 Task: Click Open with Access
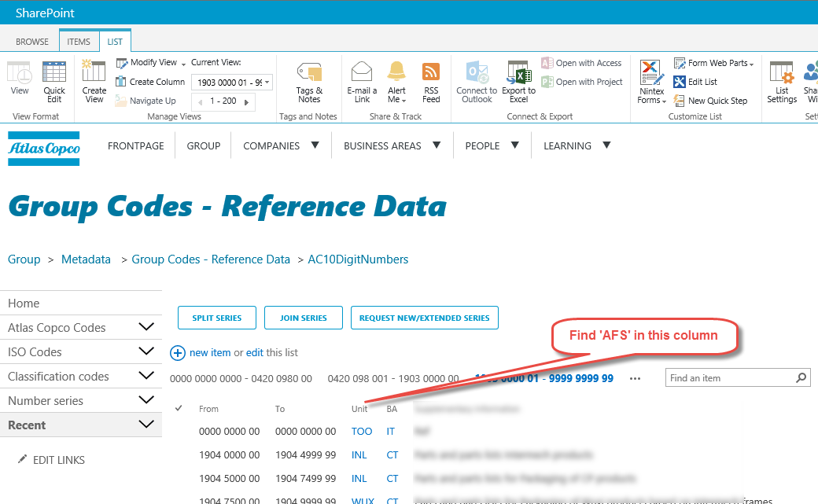coord(582,63)
